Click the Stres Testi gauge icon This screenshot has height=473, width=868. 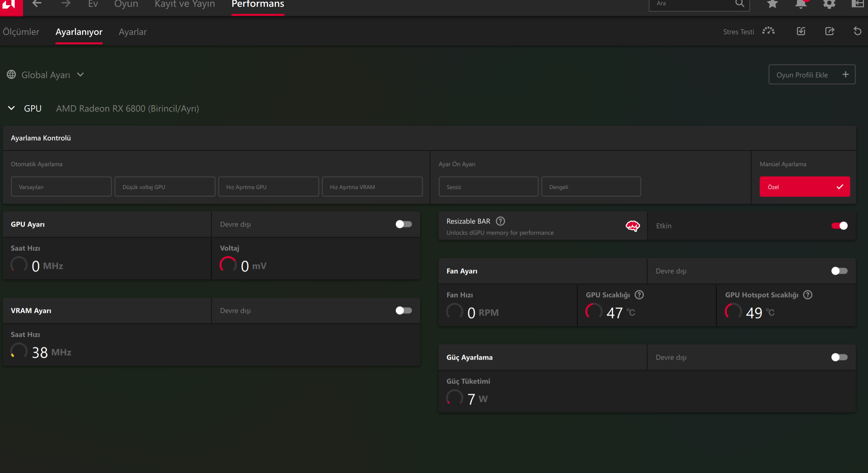[x=768, y=31]
